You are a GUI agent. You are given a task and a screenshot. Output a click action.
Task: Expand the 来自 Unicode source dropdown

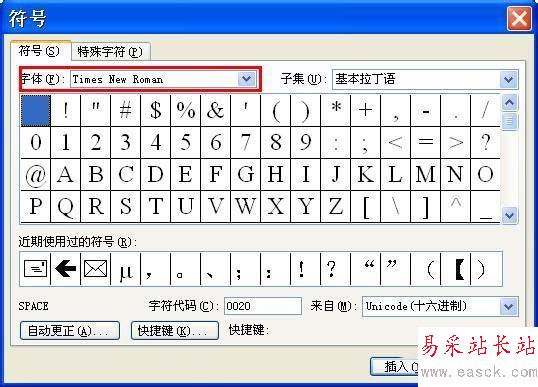click(508, 306)
